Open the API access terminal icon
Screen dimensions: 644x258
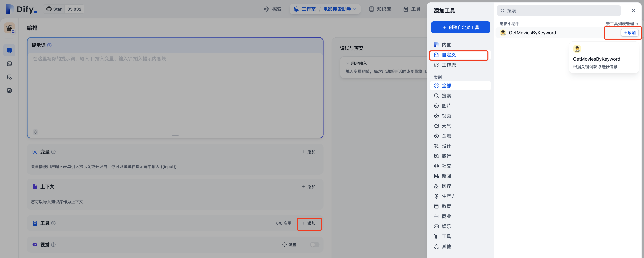click(10, 64)
